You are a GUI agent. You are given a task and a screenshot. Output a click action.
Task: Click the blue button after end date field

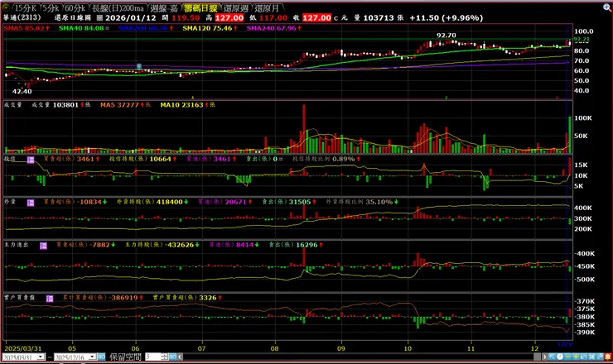click(x=101, y=357)
